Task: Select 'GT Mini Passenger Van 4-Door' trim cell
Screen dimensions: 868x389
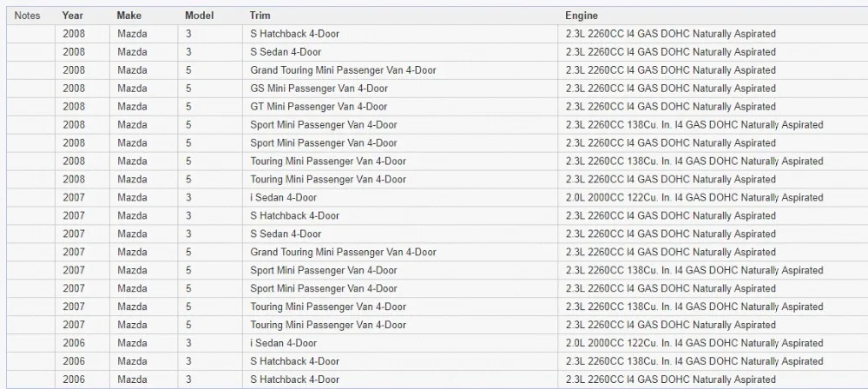Action: tap(400, 107)
